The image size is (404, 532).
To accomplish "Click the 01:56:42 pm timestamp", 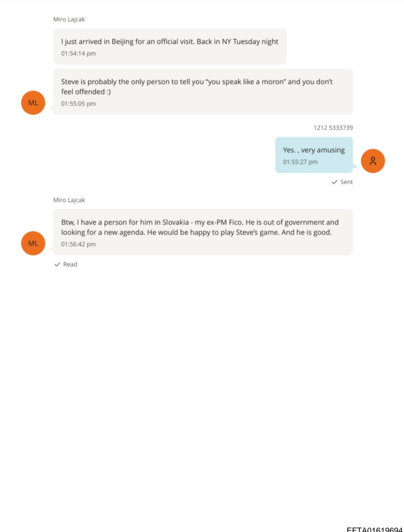I will 78,244.
